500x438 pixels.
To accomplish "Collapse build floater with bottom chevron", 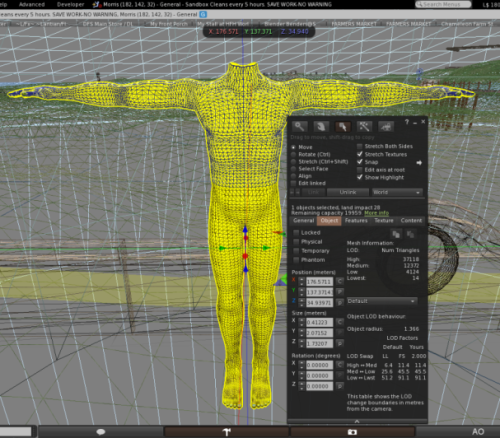I will click(357, 422).
